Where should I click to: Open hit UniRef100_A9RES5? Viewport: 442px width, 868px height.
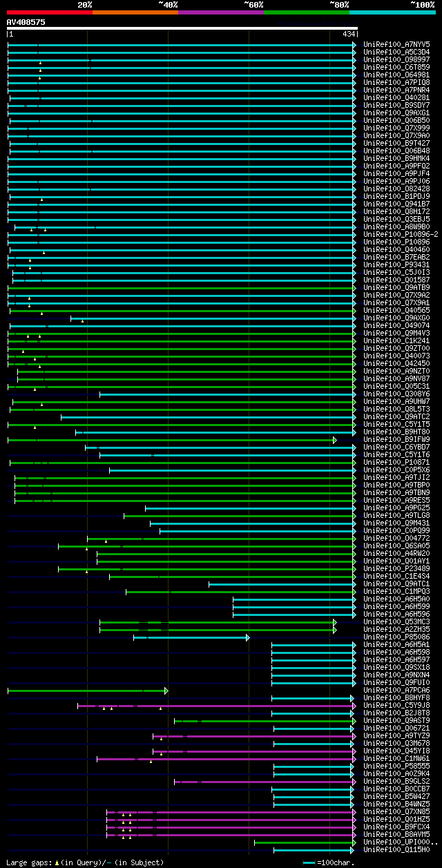(x=396, y=500)
